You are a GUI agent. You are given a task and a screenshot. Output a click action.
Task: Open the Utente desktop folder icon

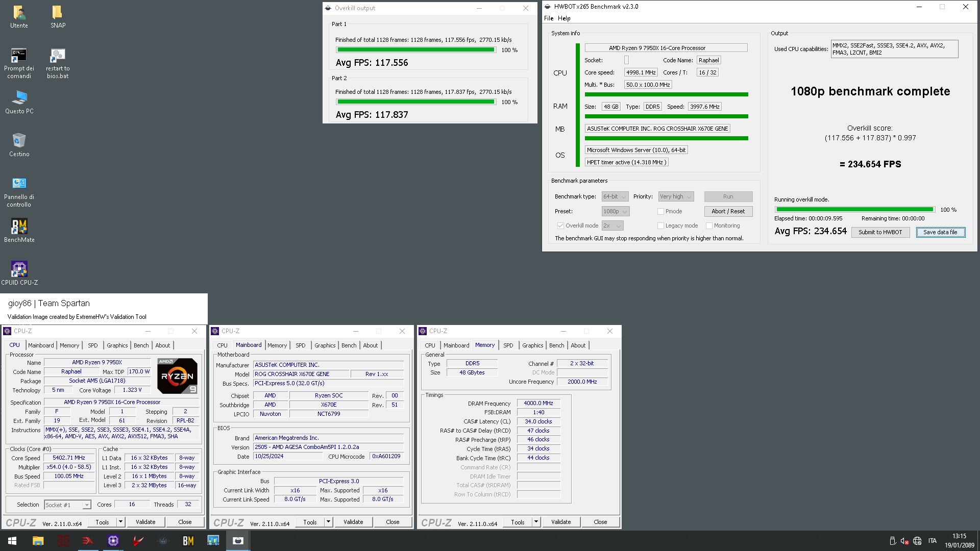point(19,16)
